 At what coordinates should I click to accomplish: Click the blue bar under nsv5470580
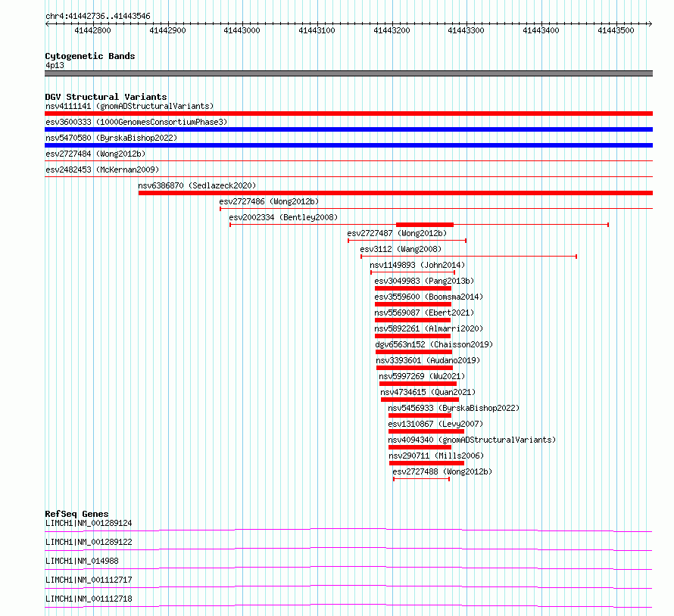pyautogui.click(x=348, y=145)
